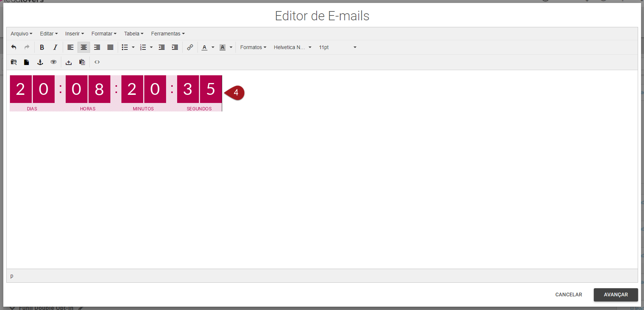
Task: Insert a link with the chain icon
Action: pos(190,47)
